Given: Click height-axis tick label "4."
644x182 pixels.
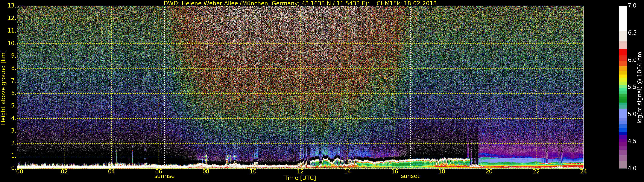Looking at the screenshot, I should (x=14, y=118).
